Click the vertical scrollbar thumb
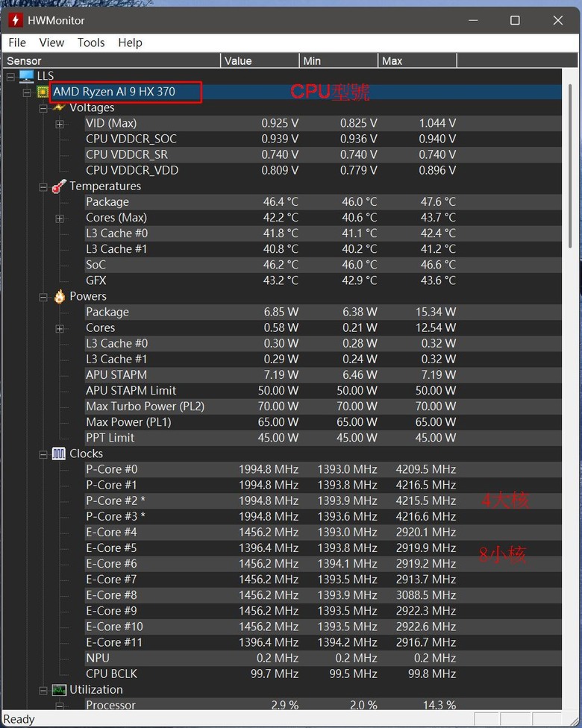The image size is (582, 728). [571, 166]
